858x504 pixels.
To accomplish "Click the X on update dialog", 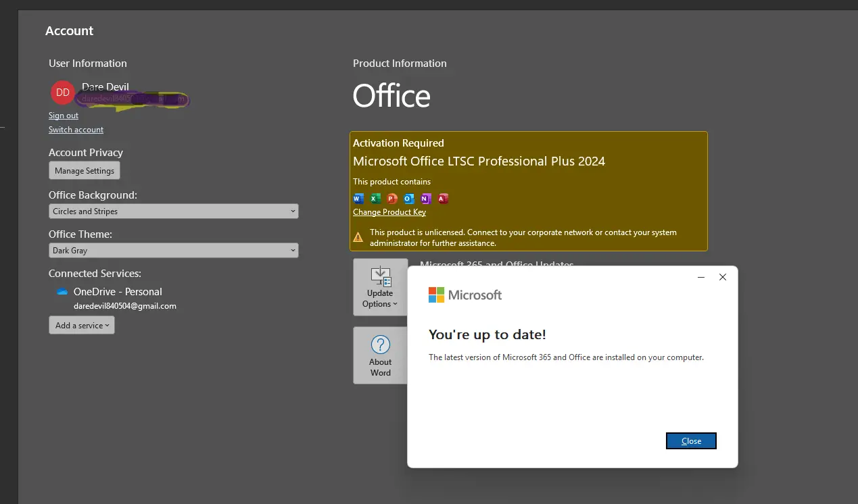I will 723,277.
